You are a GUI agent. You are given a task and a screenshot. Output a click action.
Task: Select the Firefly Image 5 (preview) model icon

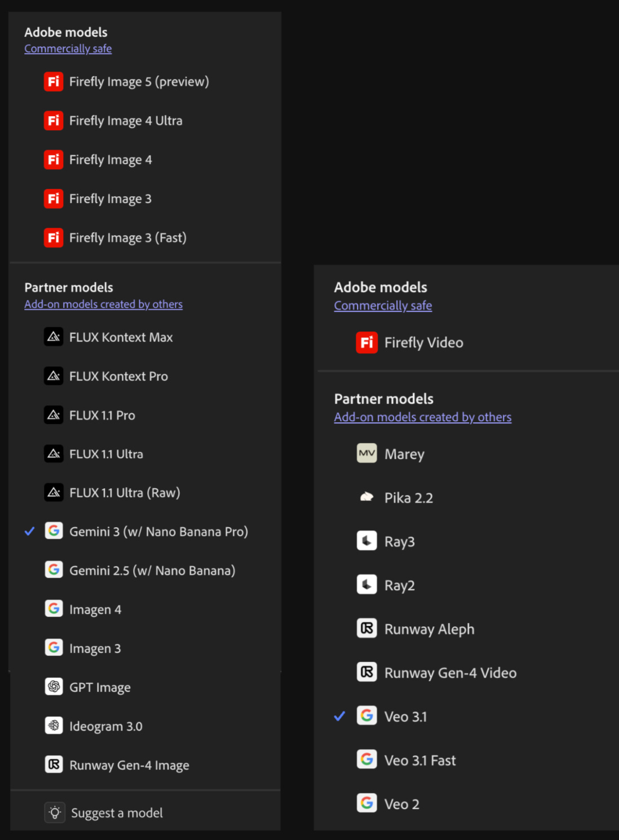pyautogui.click(x=53, y=82)
